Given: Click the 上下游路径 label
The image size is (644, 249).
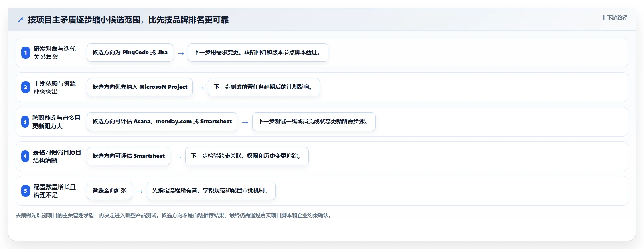Looking at the screenshot, I should (614, 18).
